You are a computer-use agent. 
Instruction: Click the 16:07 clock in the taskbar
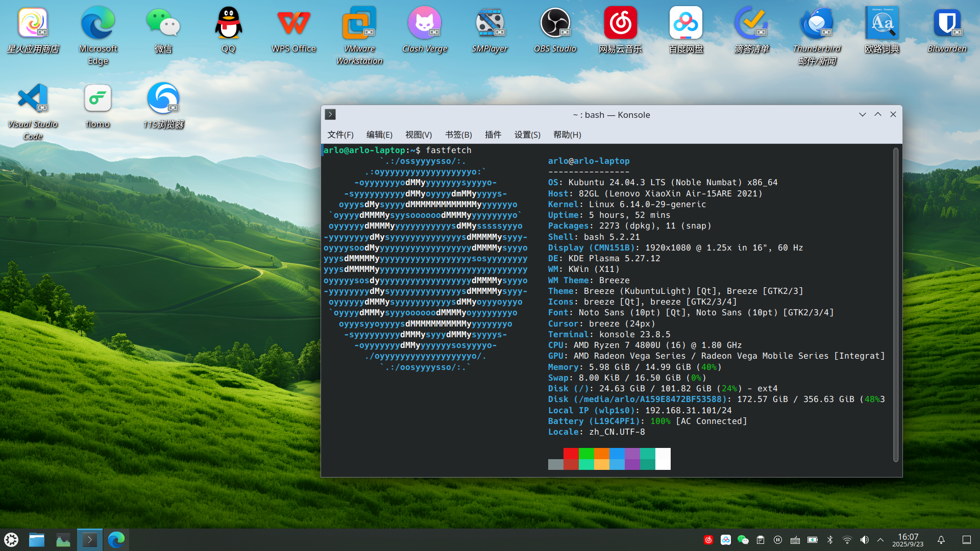coord(908,540)
